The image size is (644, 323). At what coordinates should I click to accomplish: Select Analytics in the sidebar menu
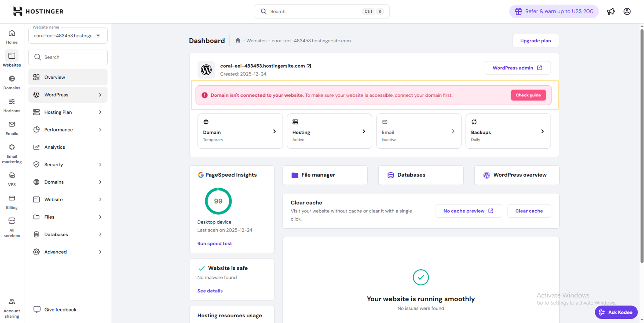tap(55, 147)
